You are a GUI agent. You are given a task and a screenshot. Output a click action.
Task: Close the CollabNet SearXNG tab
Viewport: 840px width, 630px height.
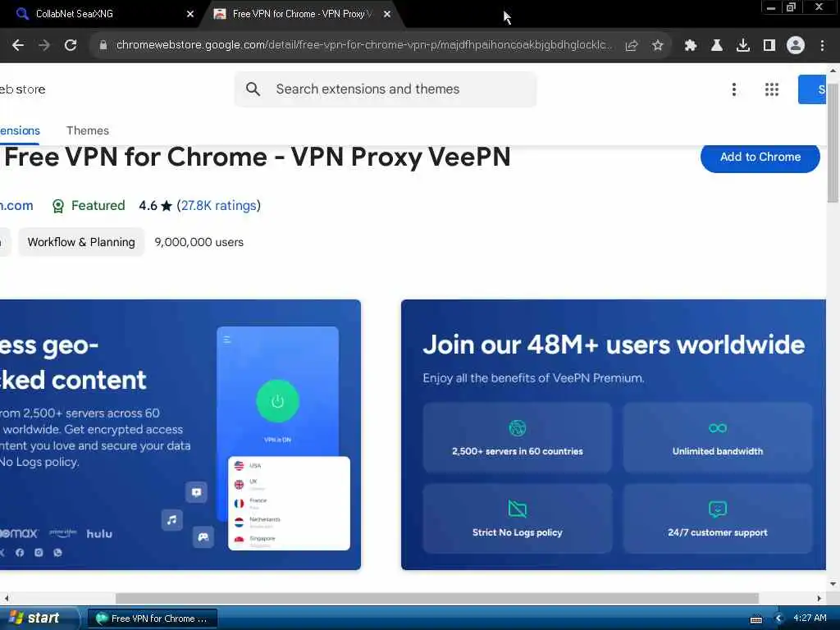pyautogui.click(x=190, y=14)
